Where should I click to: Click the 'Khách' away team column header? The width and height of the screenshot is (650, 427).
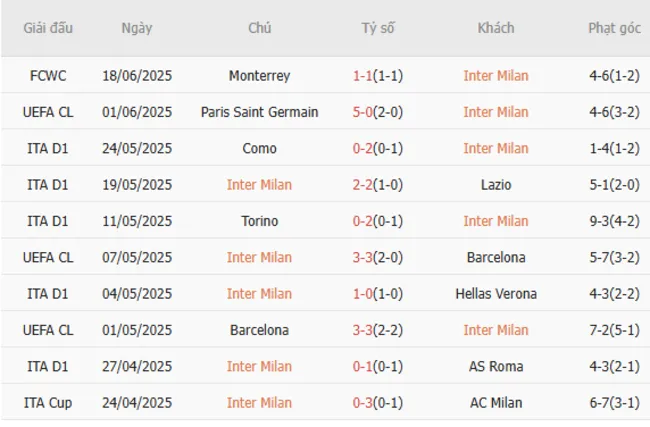pyautogui.click(x=496, y=28)
